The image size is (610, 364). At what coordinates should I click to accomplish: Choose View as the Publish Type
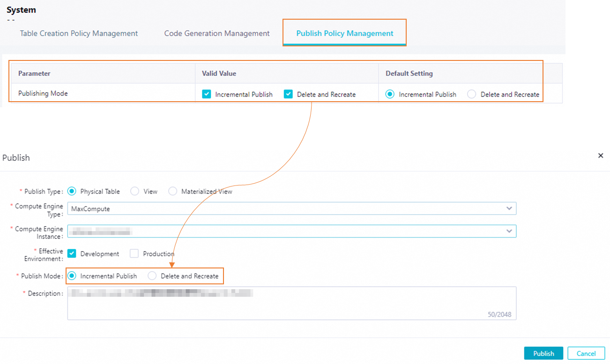134,191
